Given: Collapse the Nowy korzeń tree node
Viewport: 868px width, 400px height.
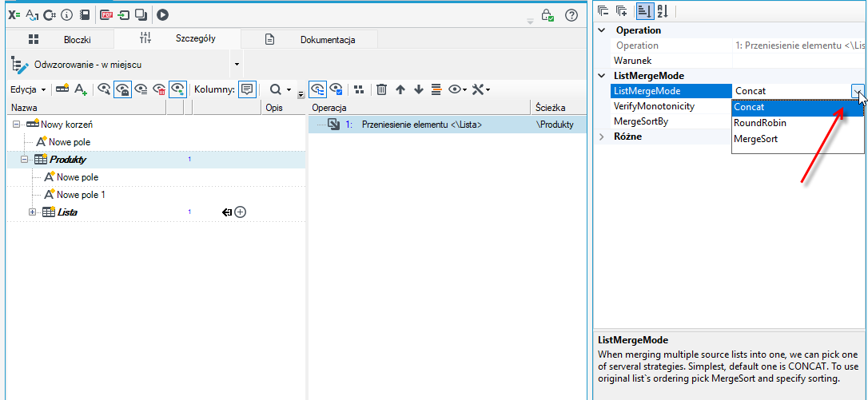Looking at the screenshot, I should (x=16, y=125).
